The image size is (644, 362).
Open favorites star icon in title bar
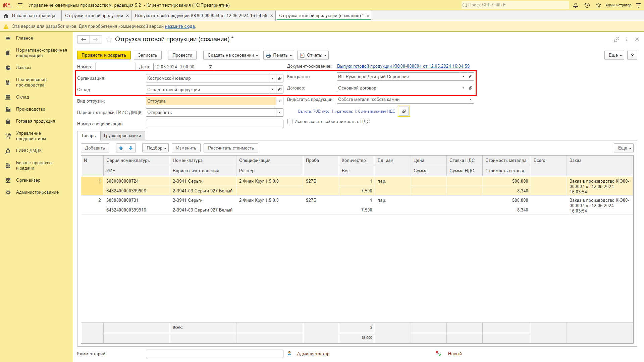598,5
